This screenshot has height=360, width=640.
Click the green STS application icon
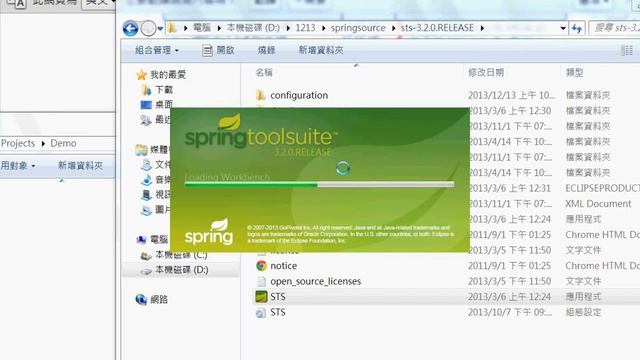pyautogui.click(x=261, y=297)
